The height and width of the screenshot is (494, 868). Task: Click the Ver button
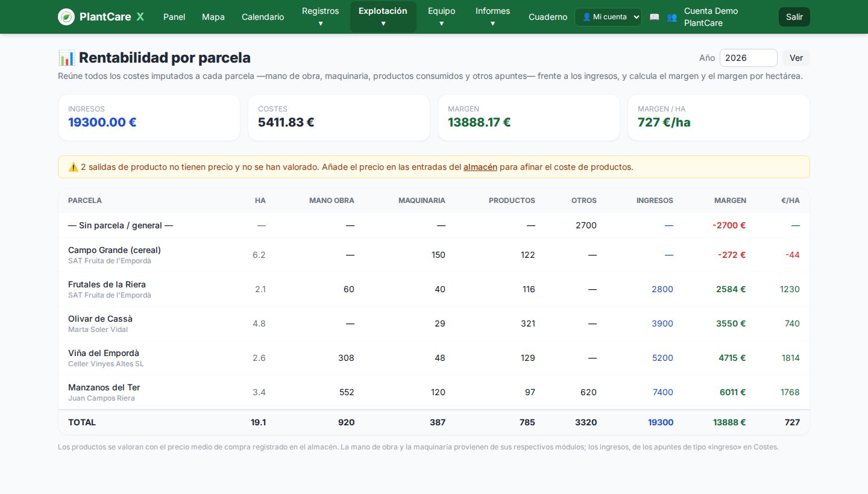(796, 58)
